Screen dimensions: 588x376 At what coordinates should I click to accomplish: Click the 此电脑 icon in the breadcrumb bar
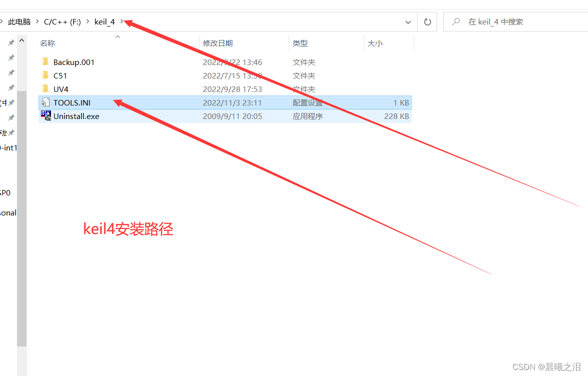19,21
